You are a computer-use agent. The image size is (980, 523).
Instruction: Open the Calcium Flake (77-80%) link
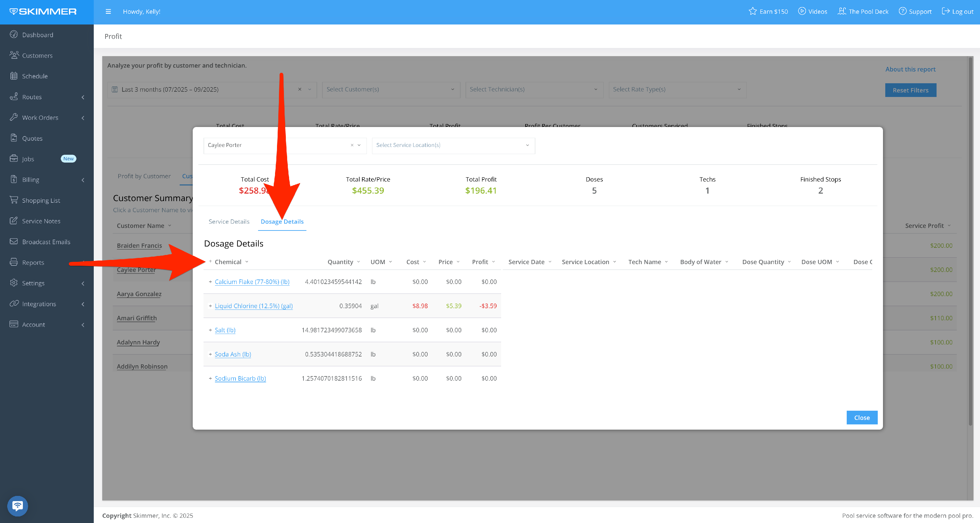click(x=252, y=282)
